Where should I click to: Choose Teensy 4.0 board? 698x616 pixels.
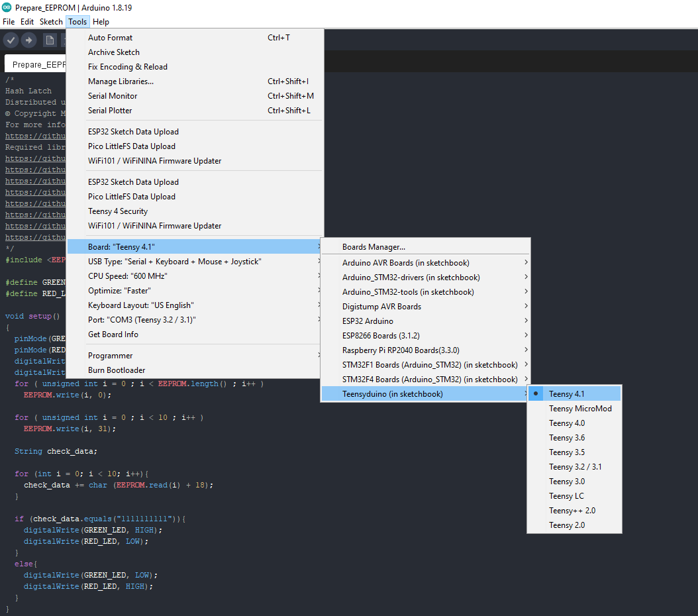pyautogui.click(x=574, y=423)
